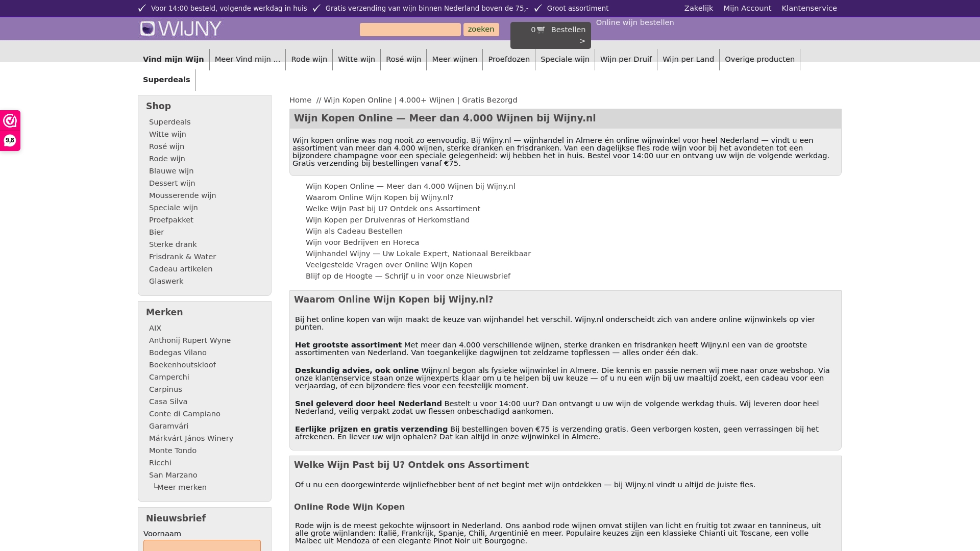Open the Wijn per Druif menu

click(626, 59)
